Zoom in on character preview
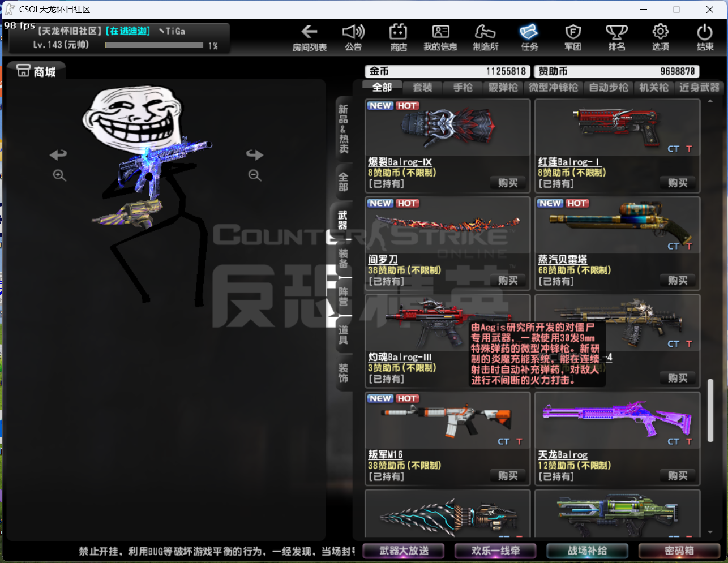728x563 pixels. pyautogui.click(x=59, y=175)
